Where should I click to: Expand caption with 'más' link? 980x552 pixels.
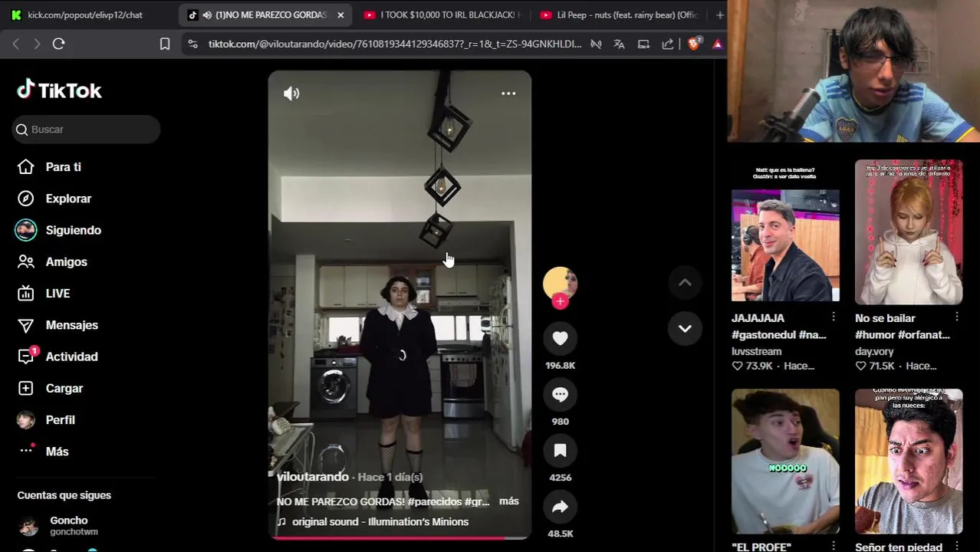tap(509, 501)
